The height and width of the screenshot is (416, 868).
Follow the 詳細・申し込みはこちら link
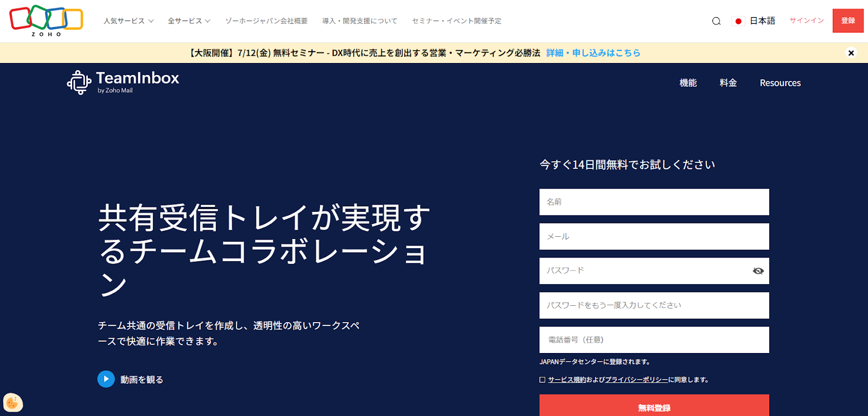point(593,53)
